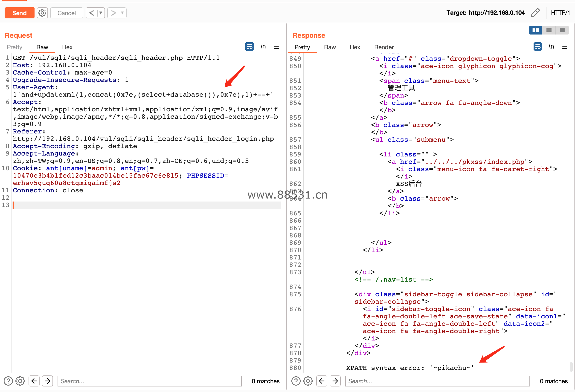
Task: Open the response Hex tab
Action: 355,47
